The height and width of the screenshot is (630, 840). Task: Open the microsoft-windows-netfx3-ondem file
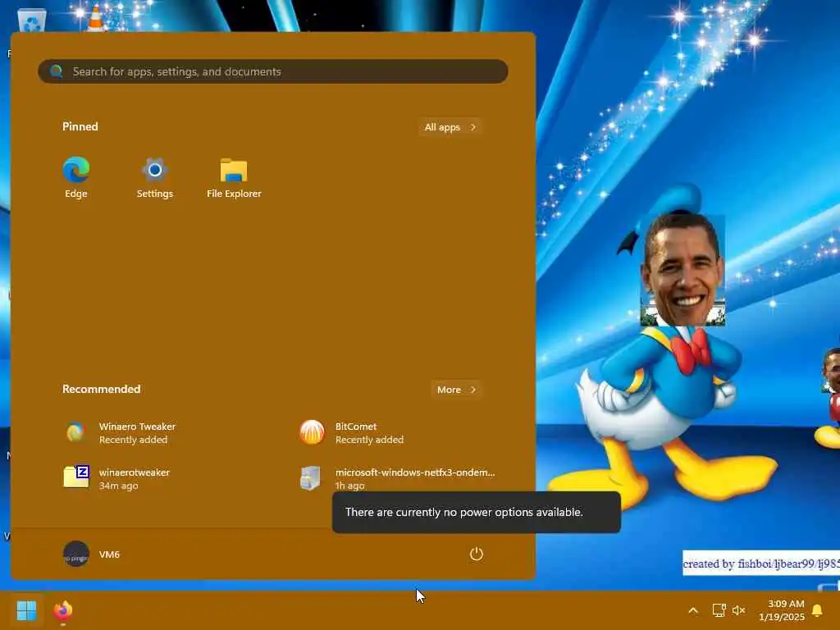click(397, 478)
